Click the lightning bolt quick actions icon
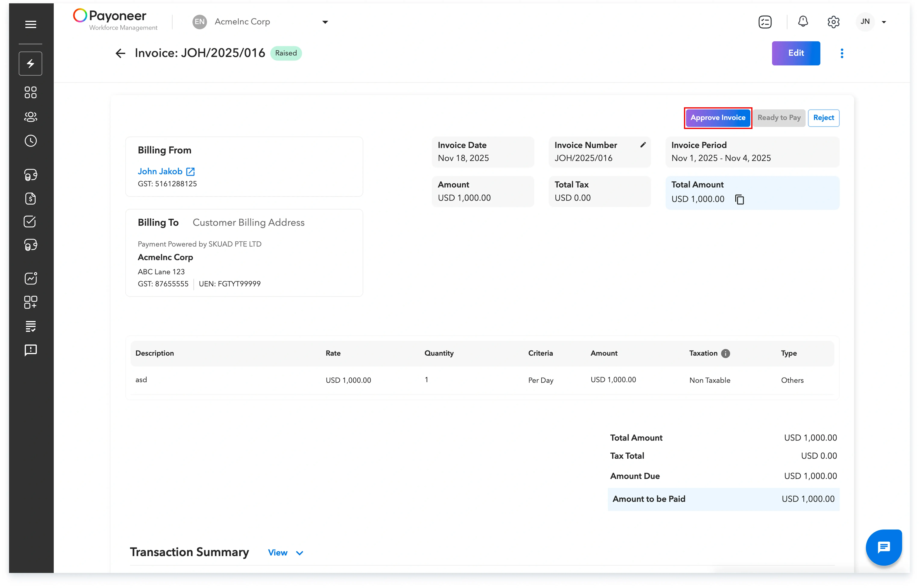 pyautogui.click(x=31, y=63)
